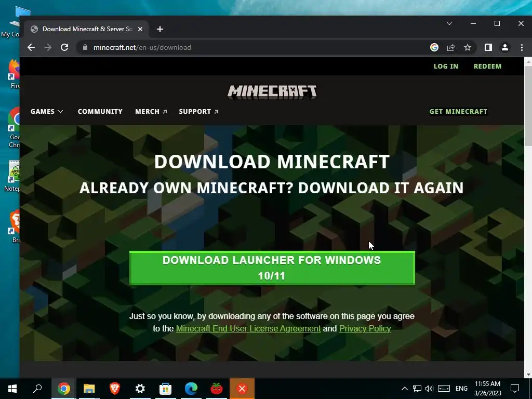532x399 pixels.
Task: Open Microsoft Edge from taskbar
Action: click(191, 389)
